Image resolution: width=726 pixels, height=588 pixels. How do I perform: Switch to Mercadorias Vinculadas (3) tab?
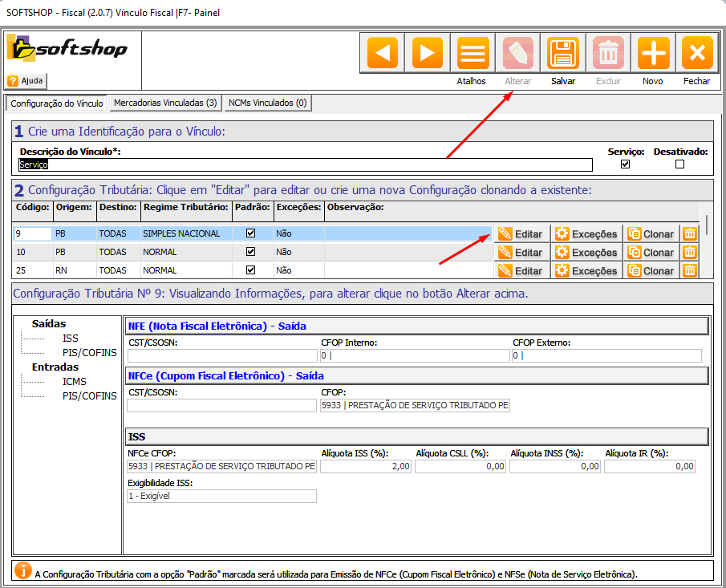click(x=165, y=103)
